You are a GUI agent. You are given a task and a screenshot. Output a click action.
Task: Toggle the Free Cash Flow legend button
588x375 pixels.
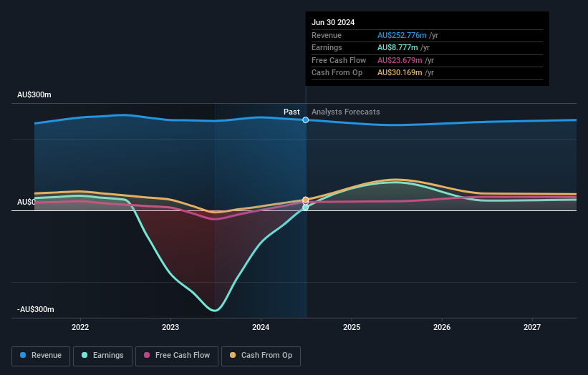point(177,356)
